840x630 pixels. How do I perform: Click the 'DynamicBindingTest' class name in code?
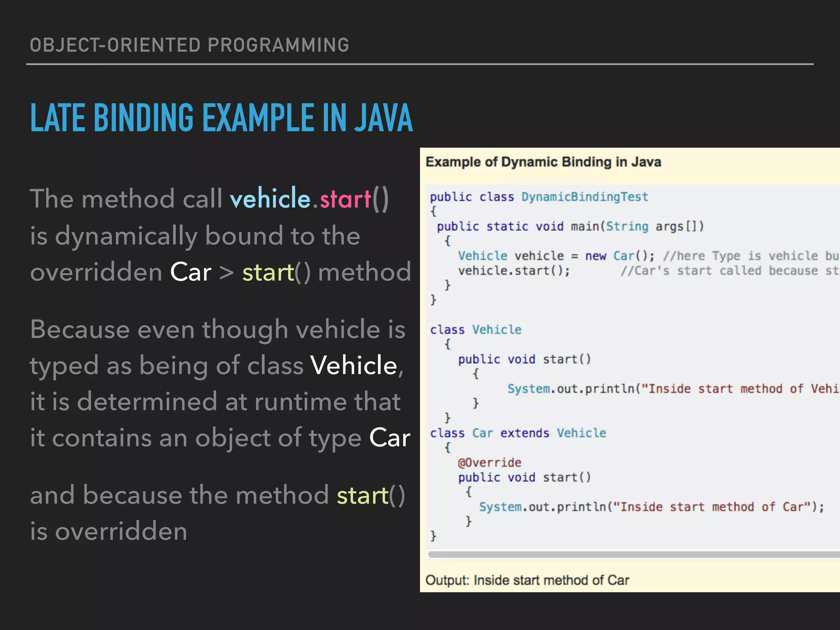(585, 197)
